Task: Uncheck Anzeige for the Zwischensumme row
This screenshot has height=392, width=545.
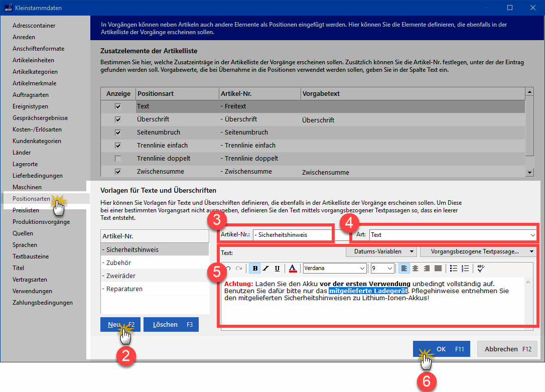Action: [x=118, y=171]
